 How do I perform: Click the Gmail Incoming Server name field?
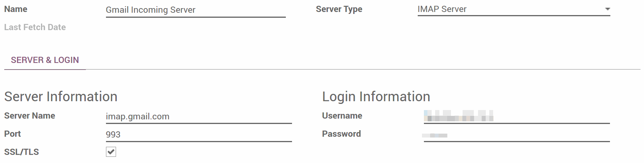pos(195,10)
